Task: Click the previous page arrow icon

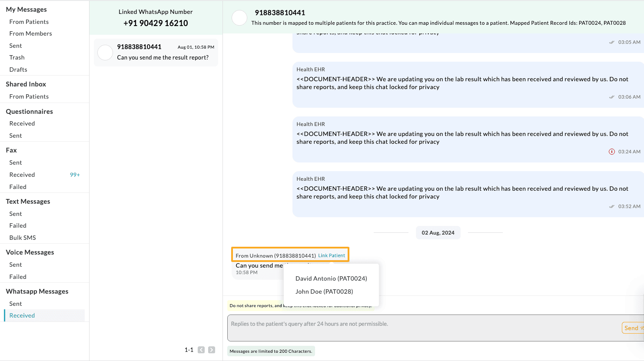Action: point(201,350)
